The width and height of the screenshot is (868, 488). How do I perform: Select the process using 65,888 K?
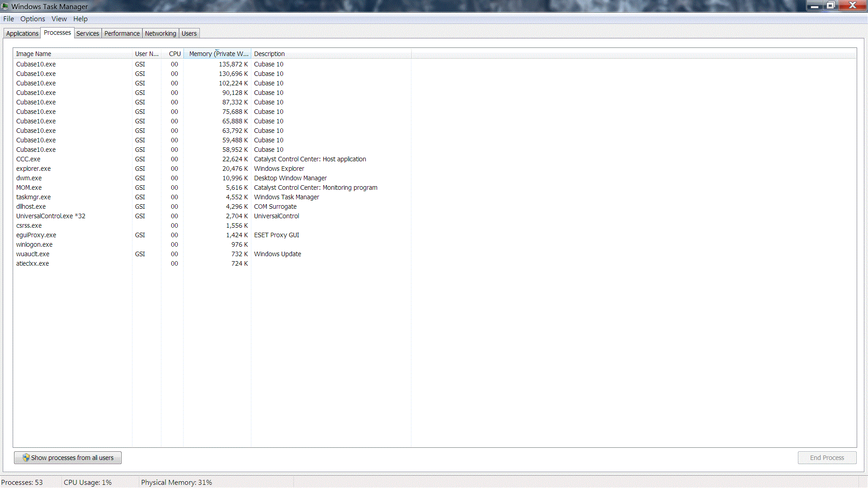pos(212,121)
